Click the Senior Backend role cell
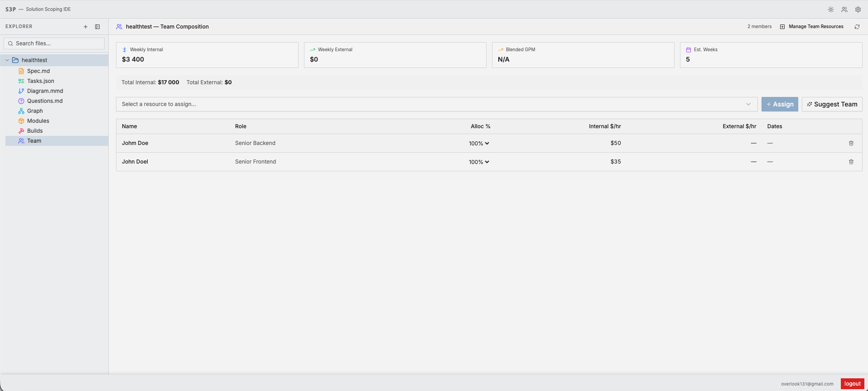This screenshot has height=391, width=868. coord(255,143)
